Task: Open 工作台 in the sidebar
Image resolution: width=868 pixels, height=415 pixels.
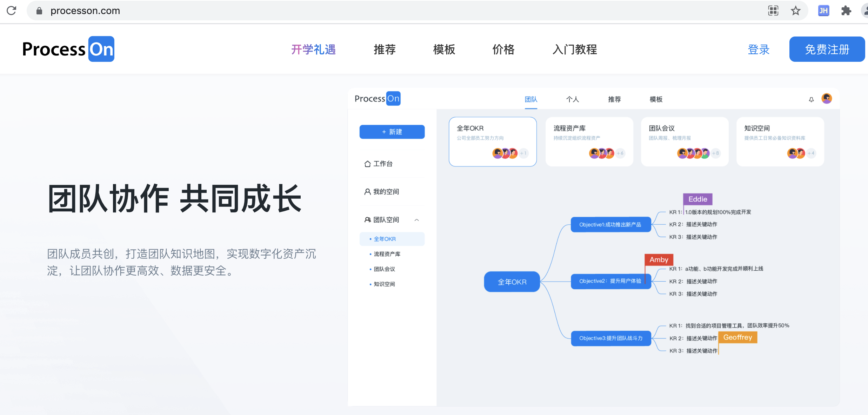Action: click(378, 164)
